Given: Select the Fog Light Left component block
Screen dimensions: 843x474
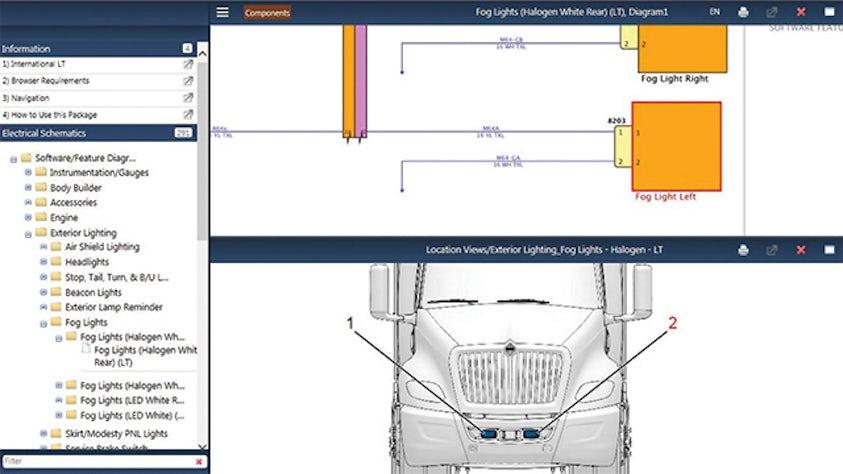Looking at the screenshot, I should [676, 146].
